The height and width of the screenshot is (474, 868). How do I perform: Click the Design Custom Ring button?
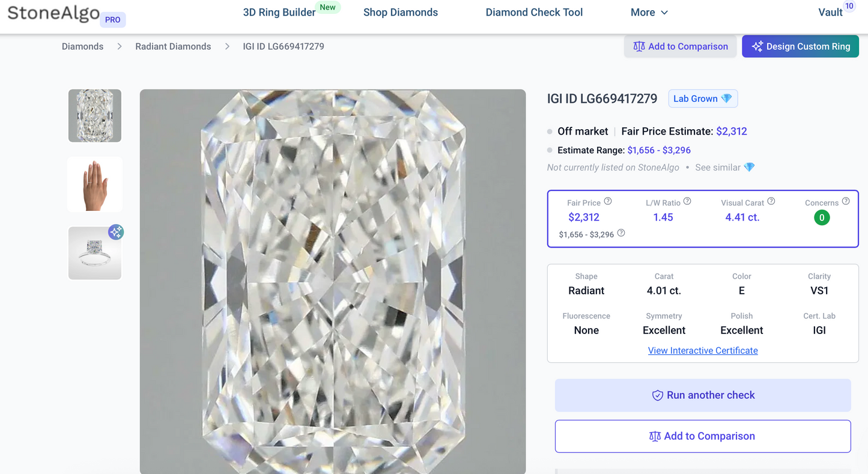[x=800, y=46]
